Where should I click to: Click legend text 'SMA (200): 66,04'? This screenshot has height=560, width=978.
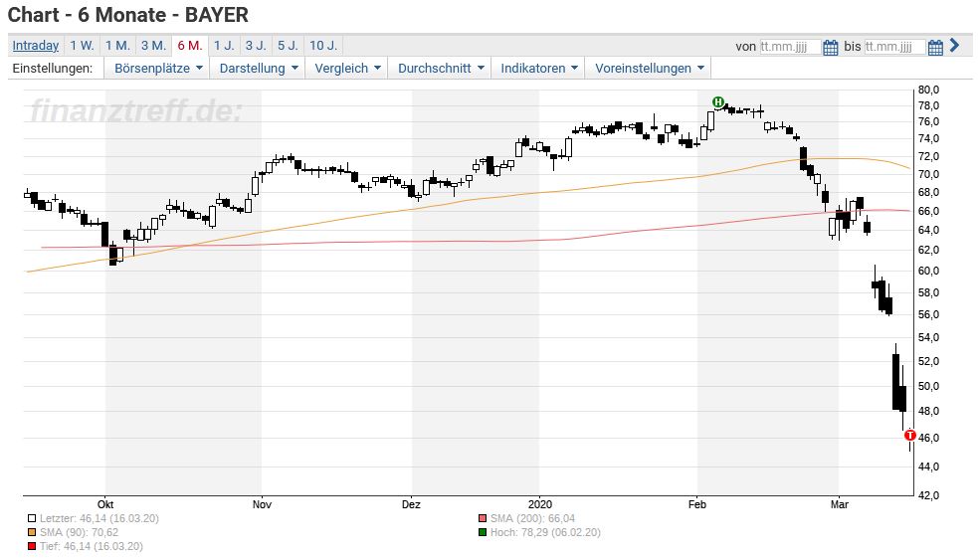pyautogui.click(x=532, y=518)
